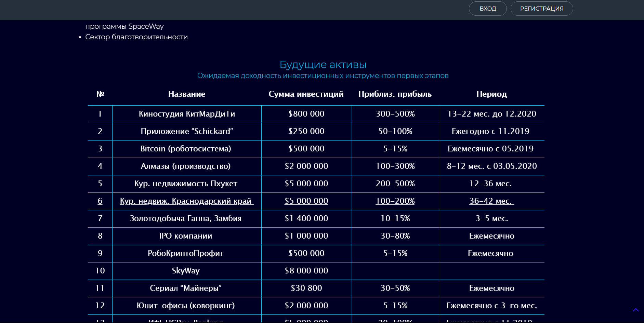Click the underlined '36–42 мес.' period link
This screenshot has height=323, width=644.
(x=491, y=201)
